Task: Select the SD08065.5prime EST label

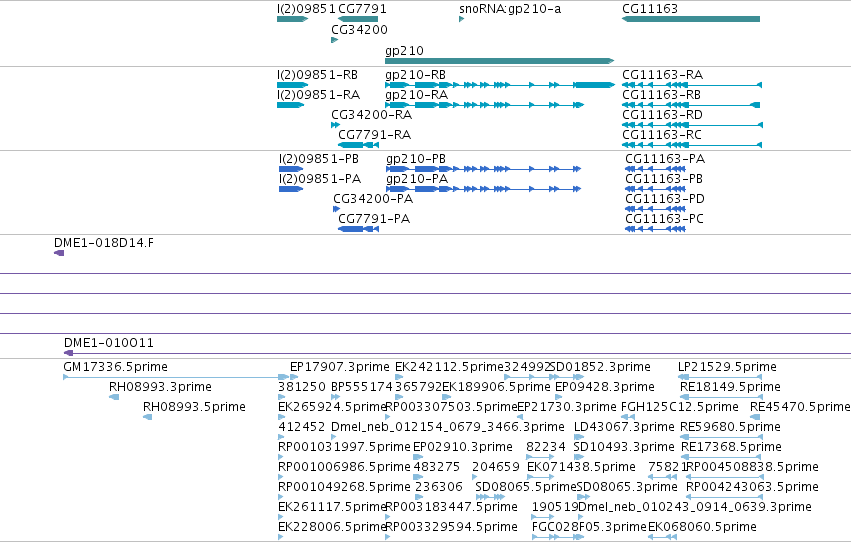Action: click(x=525, y=488)
